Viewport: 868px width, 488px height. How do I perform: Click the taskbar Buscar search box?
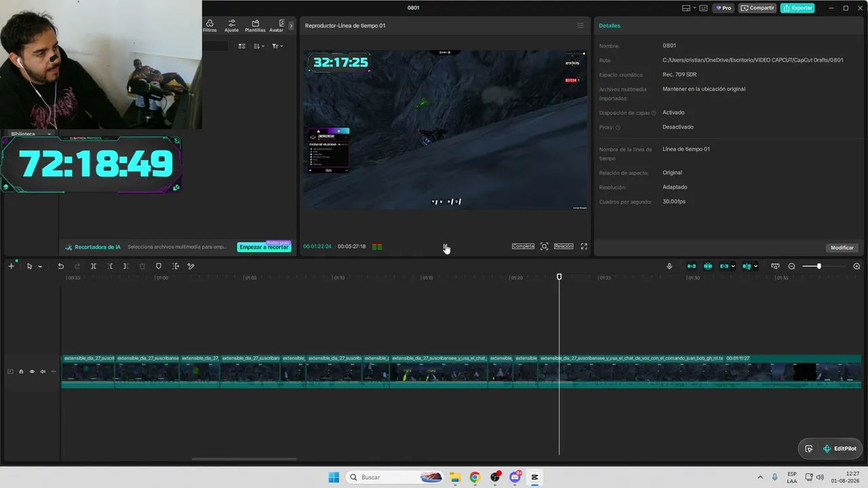pyautogui.click(x=395, y=477)
